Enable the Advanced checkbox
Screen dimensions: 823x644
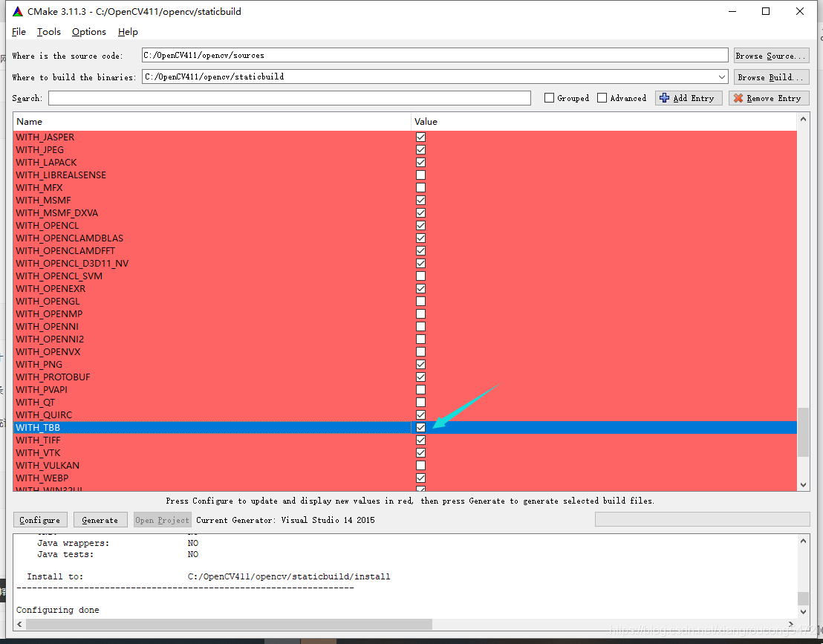pyautogui.click(x=602, y=98)
